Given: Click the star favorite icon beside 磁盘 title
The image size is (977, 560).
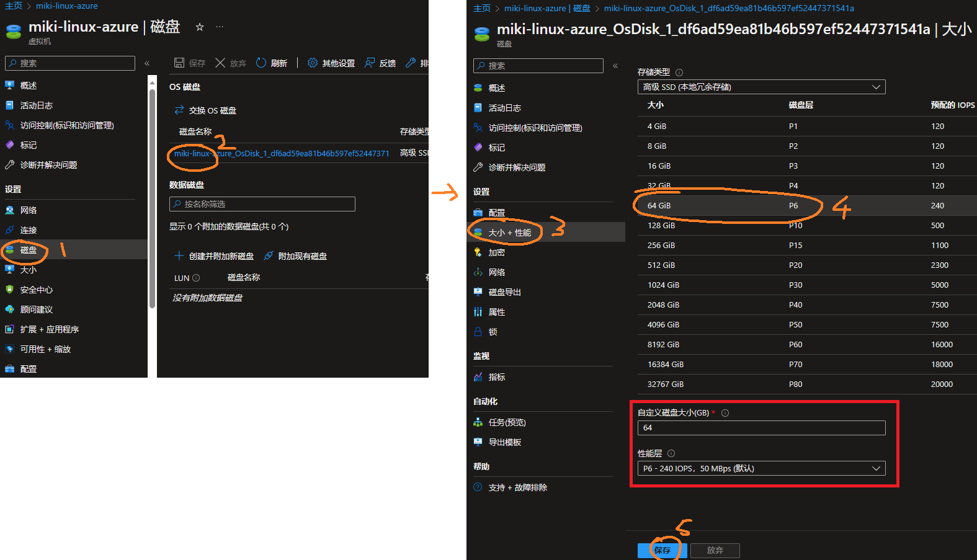Looking at the screenshot, I should click(x=200, y=27).
